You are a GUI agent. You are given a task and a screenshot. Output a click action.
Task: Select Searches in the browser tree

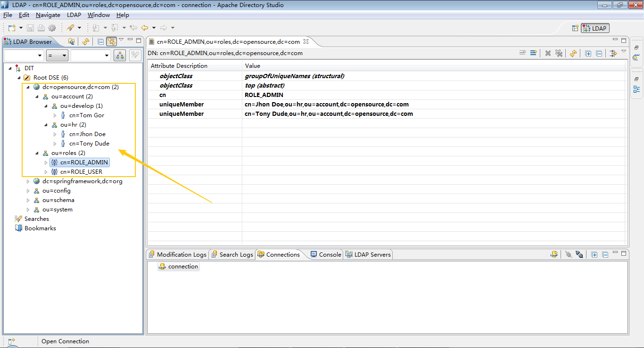click(x=36, y=219)
